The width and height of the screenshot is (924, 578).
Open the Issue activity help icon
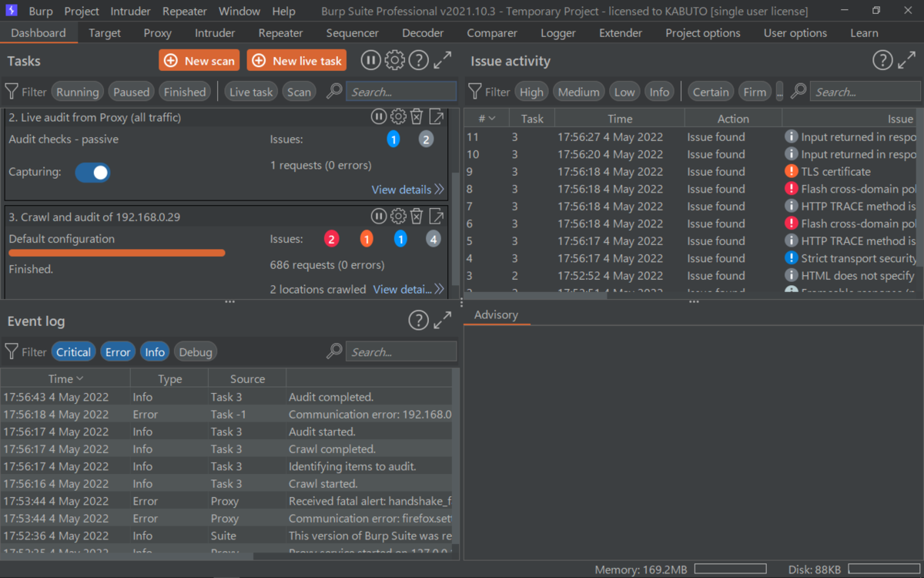[882, 61]
